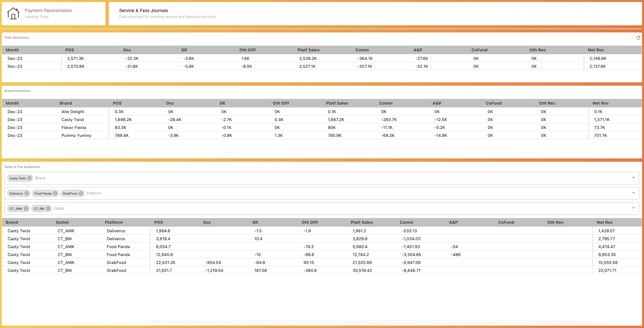Expand the Outlet filter dropdown arrow
The height and width of the screenshot is (328, 644).
633,208
